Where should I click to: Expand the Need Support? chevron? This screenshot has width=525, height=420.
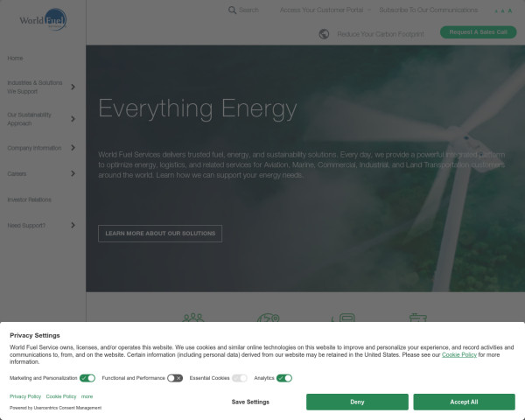[x=73, y=225]
